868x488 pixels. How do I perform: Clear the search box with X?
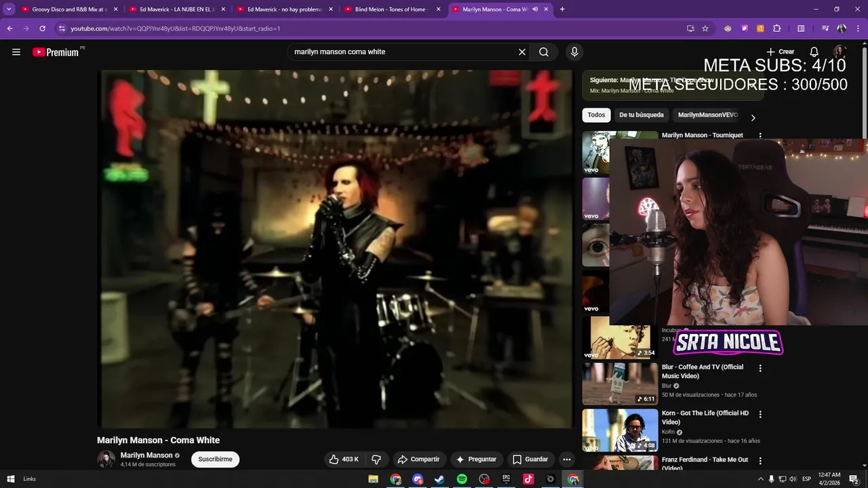coord(522,52)
